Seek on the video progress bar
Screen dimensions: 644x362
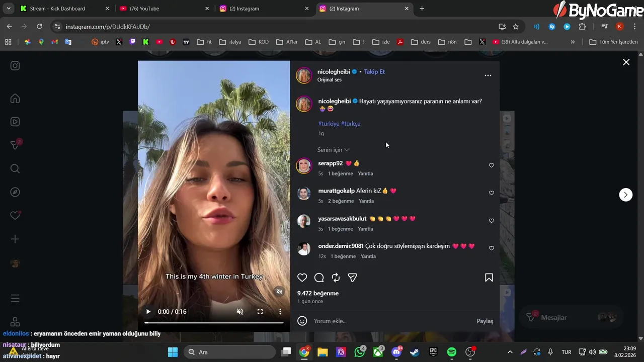(214, 322)
